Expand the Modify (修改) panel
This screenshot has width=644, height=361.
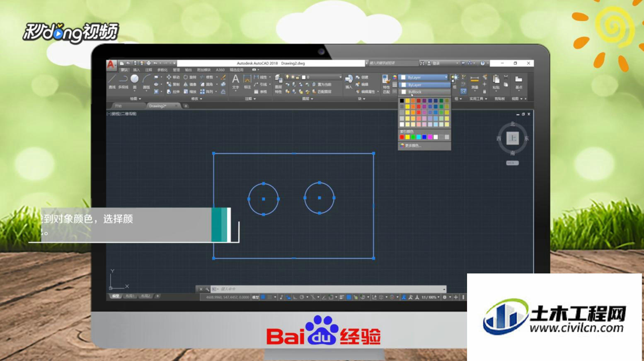tap(197, 99)
